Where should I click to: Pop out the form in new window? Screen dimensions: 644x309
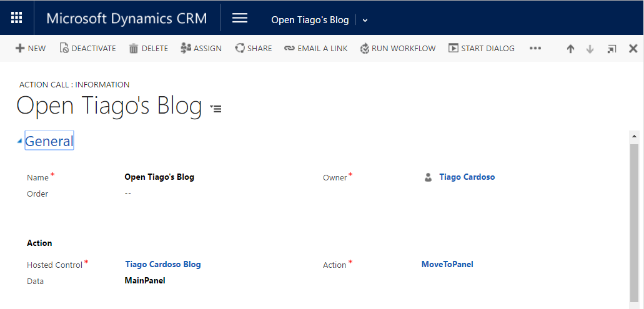pyautogui.click(x=612, y=49)
